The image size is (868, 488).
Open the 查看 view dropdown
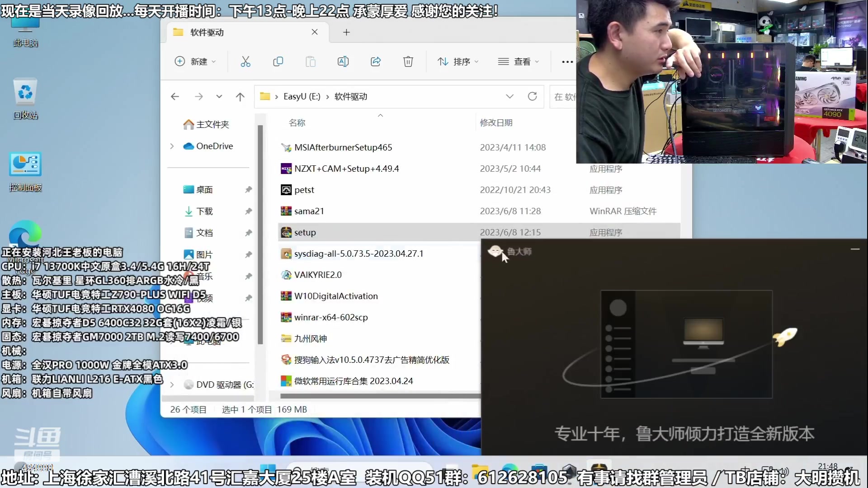click(x=519, y=61)
